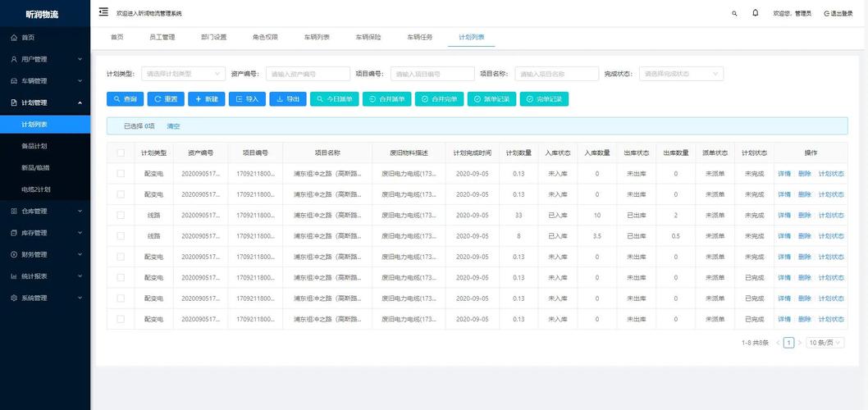Screen dimensions: 868x410
Task: Collapse sidebar using the menu fold icon
Action: pos(103,12)
